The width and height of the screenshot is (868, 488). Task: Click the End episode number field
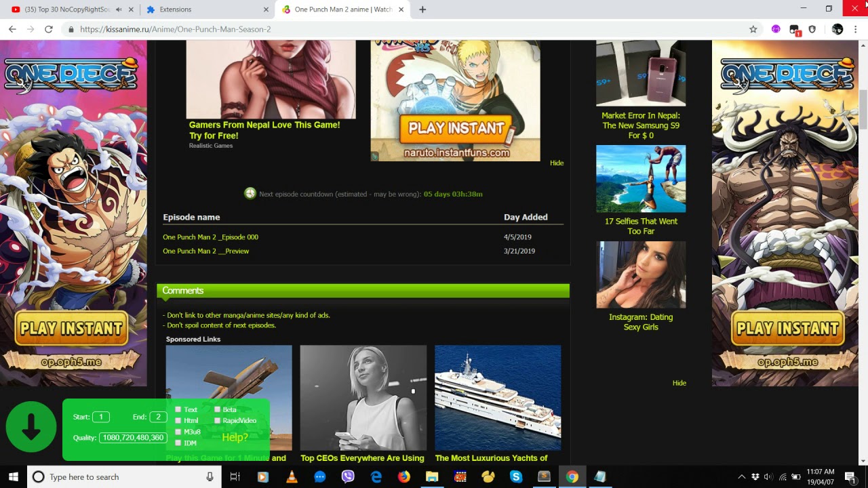click(x=158, y=417)
